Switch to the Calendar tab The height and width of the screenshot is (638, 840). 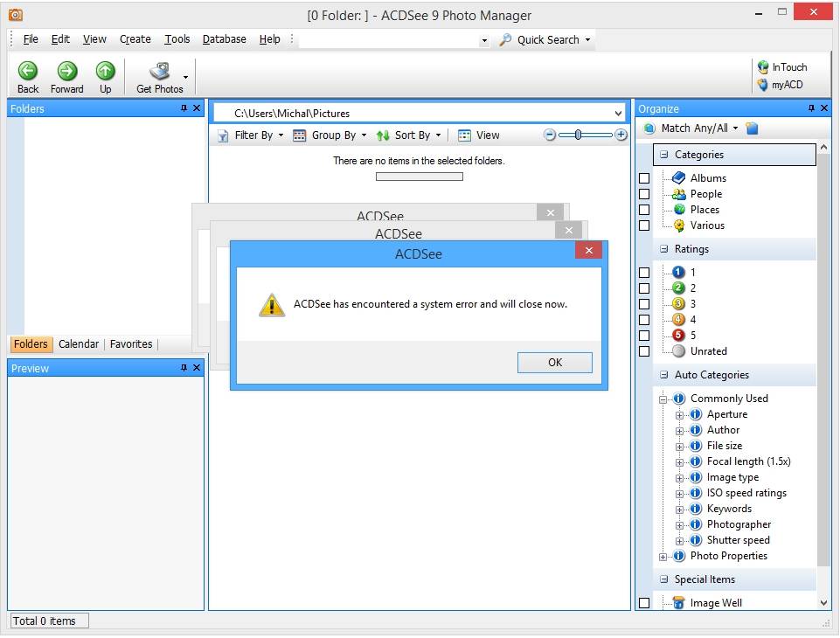pos(78,344)
